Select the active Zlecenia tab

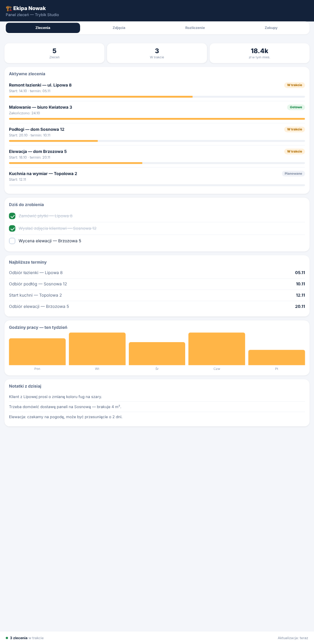pos(43,28)
